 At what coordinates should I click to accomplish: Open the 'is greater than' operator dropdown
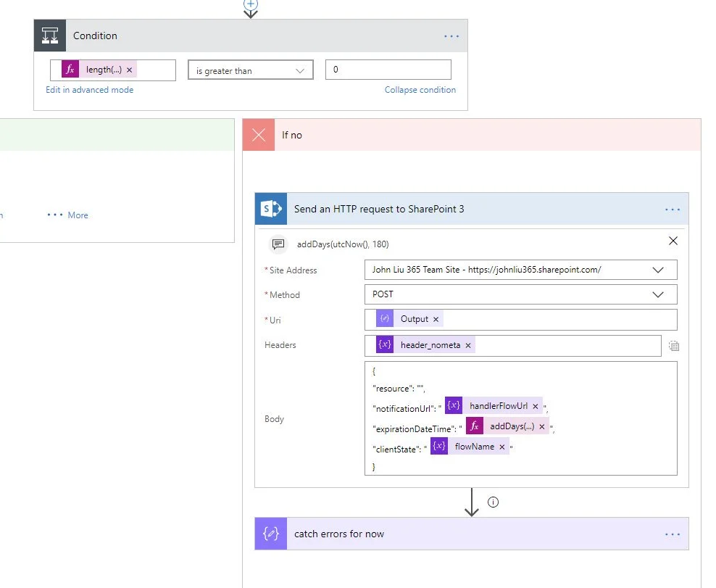click(x=250, y=70)
